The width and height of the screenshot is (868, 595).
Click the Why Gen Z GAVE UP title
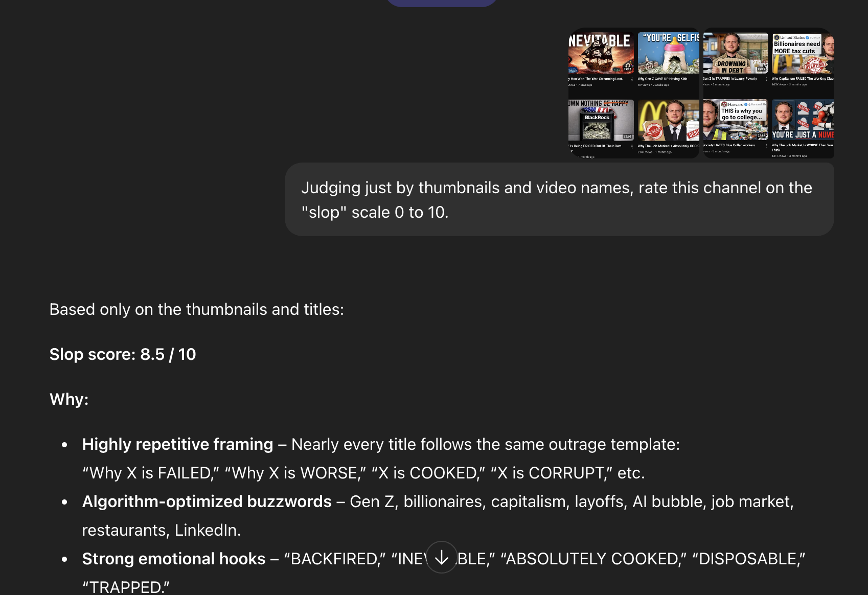(x=663, y=79)
